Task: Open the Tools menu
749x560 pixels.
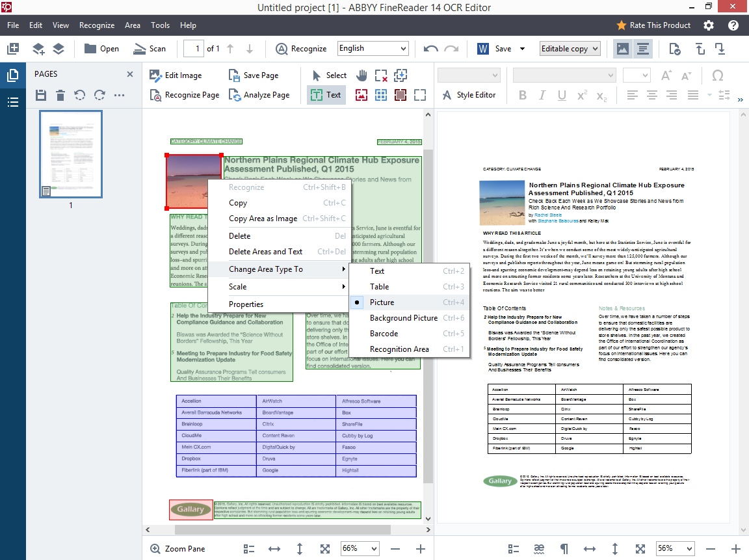Action: pos(160,25)
